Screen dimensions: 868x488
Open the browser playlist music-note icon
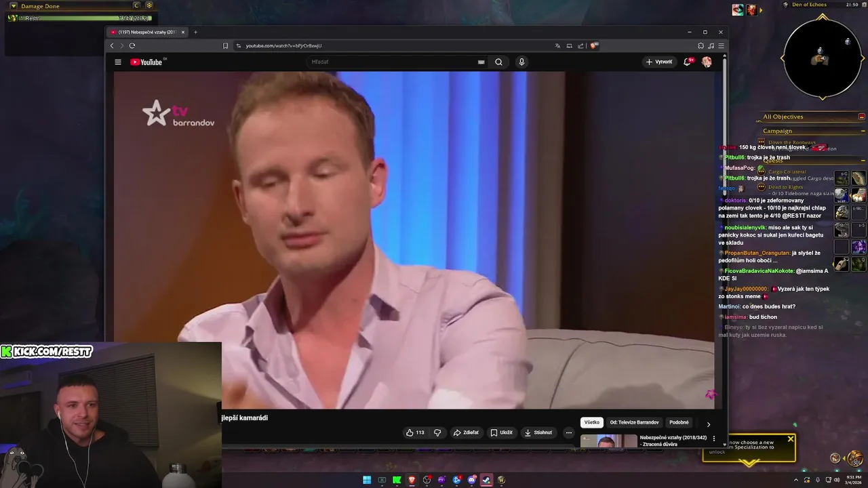point(711,45)
